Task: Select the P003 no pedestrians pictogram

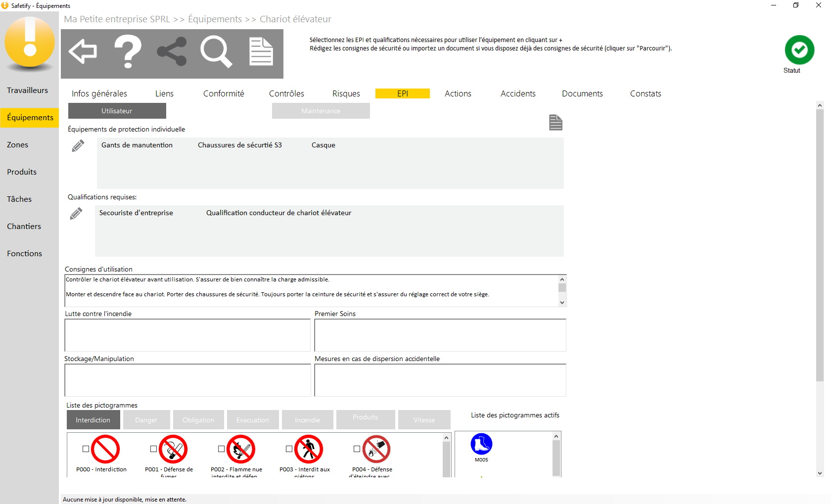Action: tap(309, 449)
